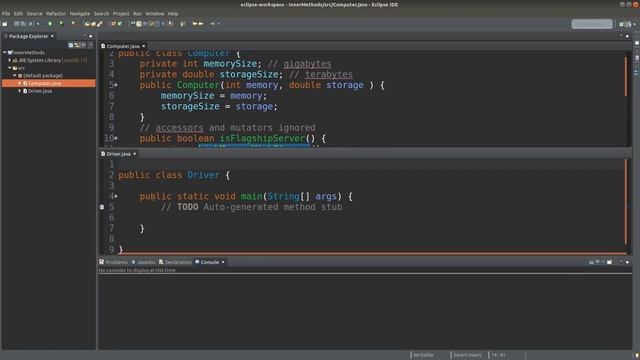
Task: Close the Package Explorer view tab
Action: click(x=52, y=36)
